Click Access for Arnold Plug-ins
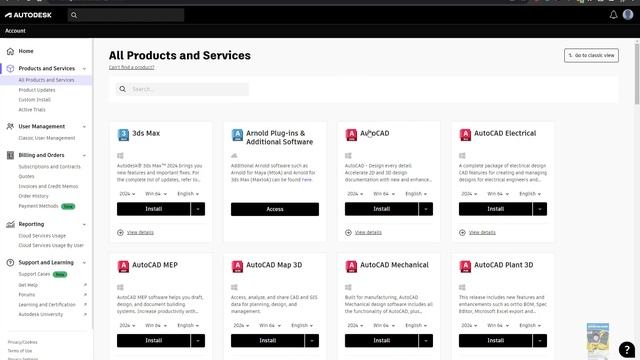 click(x=275, y=209)
